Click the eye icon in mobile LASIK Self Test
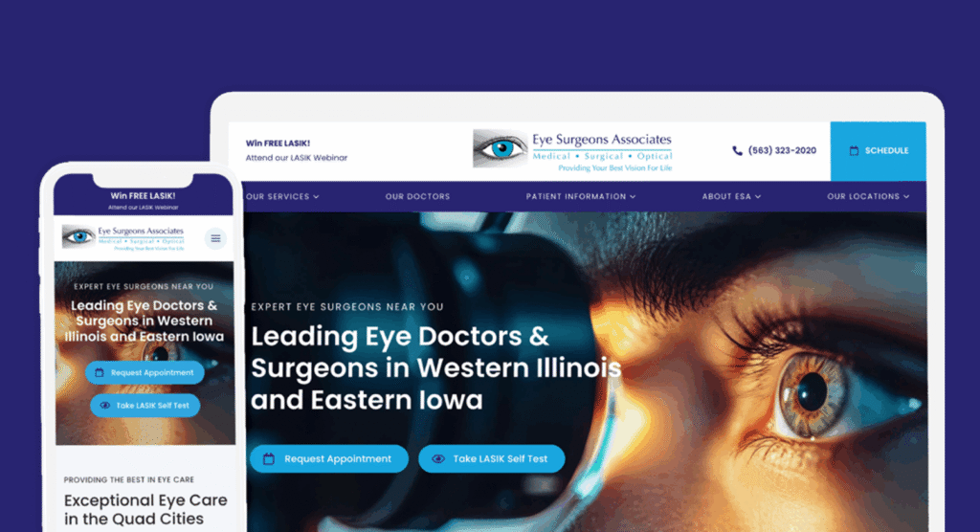This screenshot has height=532, width=980. [x=105, y=406]
